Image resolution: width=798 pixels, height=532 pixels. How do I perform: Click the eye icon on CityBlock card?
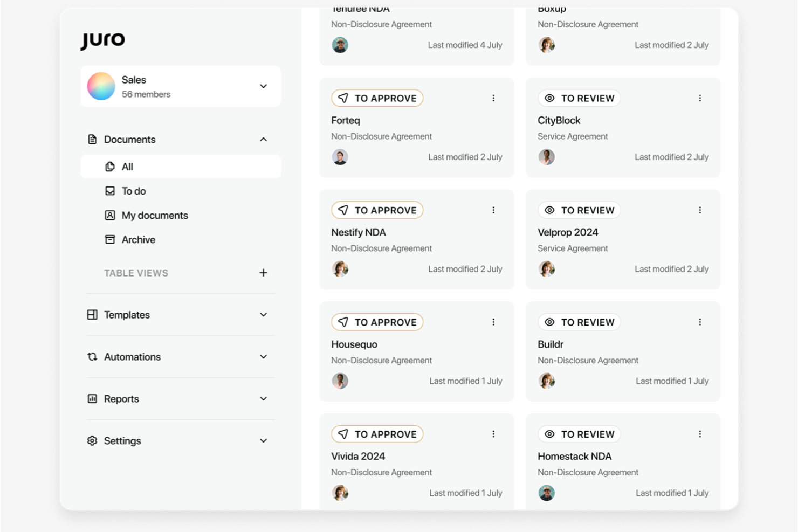coord(549,98)
